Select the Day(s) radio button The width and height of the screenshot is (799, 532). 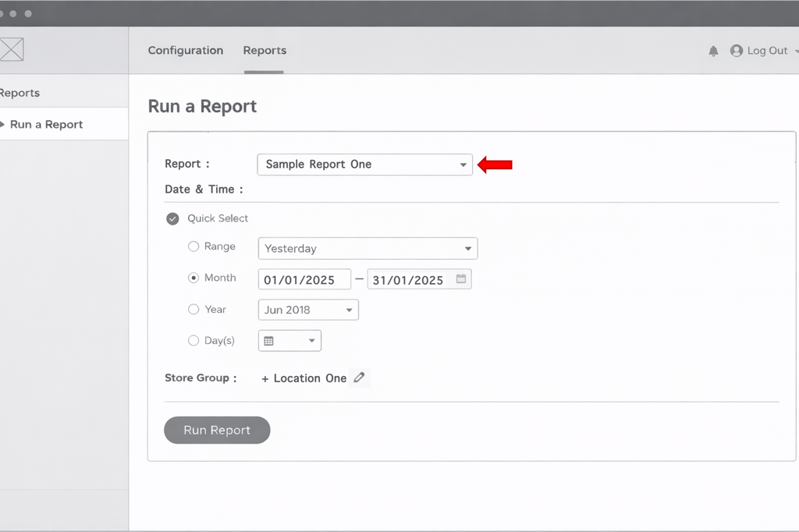pos(193,340)
